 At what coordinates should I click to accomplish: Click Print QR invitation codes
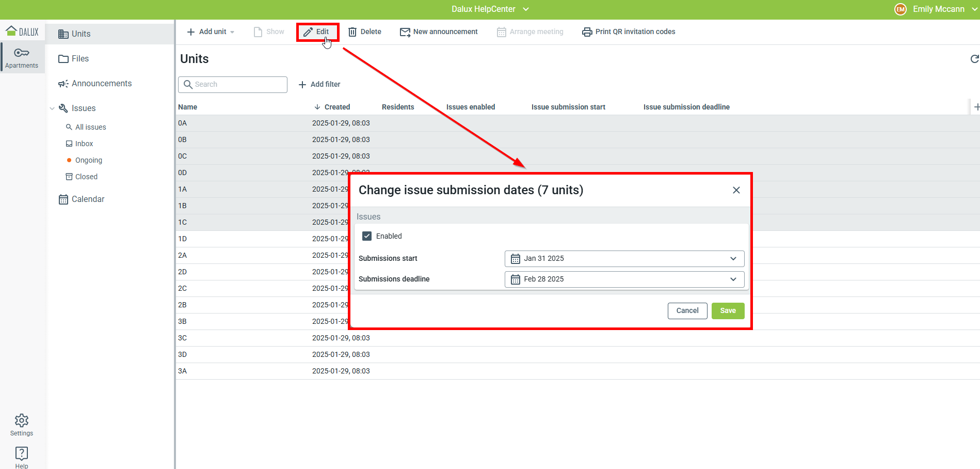[629, 32]
